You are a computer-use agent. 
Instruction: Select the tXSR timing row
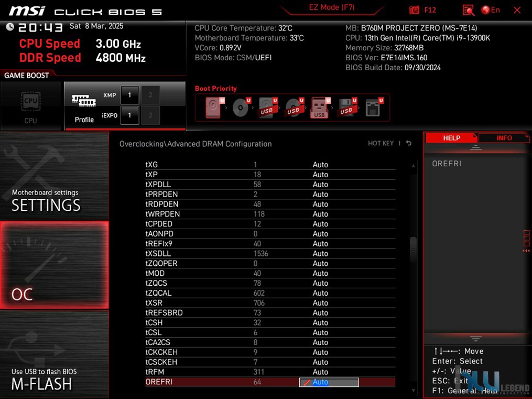pyautogui.click(x=270, y=303)
